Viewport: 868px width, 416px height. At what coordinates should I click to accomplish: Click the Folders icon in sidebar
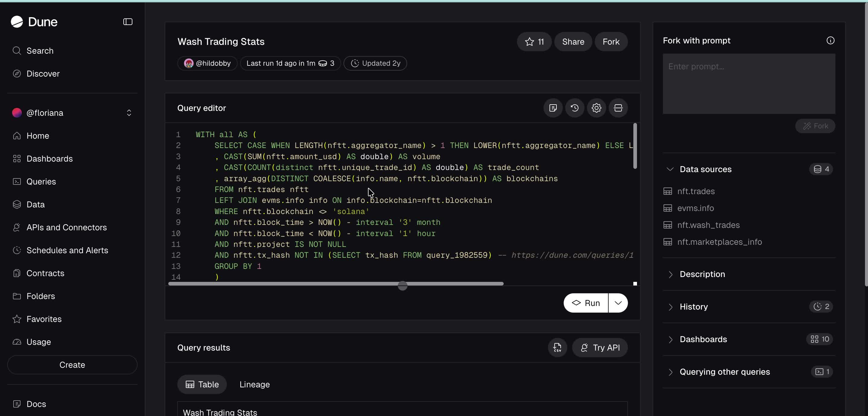(17, 296)
